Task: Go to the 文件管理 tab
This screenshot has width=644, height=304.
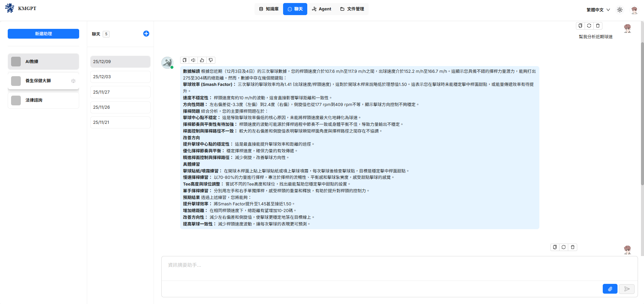Action: pos(352,9)
